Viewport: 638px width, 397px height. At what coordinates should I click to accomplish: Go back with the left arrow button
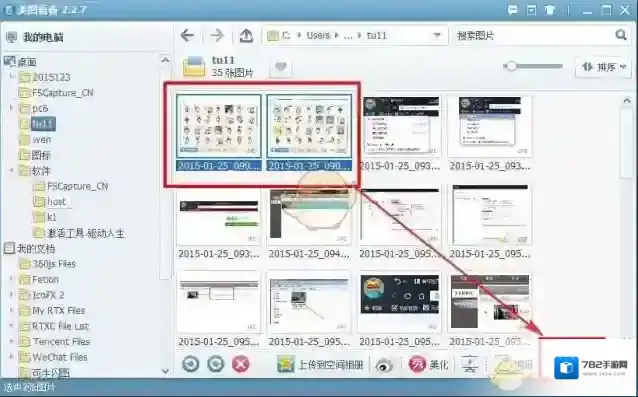coord(187,35)
